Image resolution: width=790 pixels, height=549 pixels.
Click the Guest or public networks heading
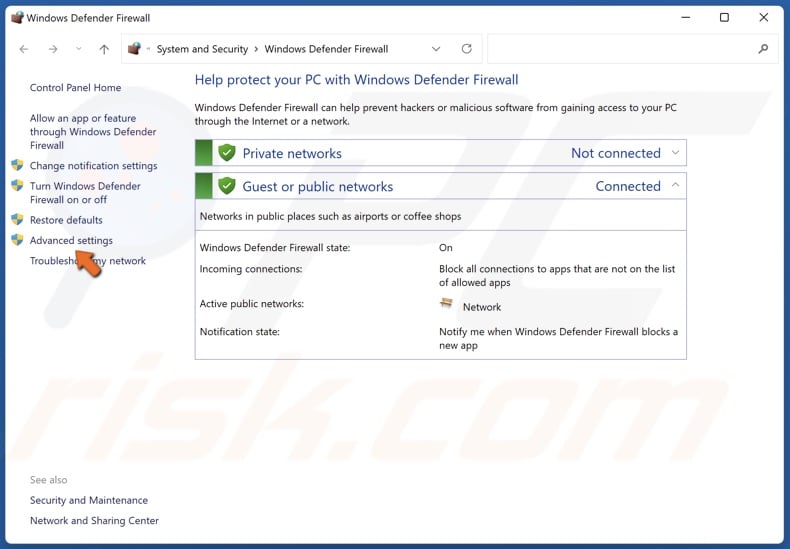click(317, 186)
